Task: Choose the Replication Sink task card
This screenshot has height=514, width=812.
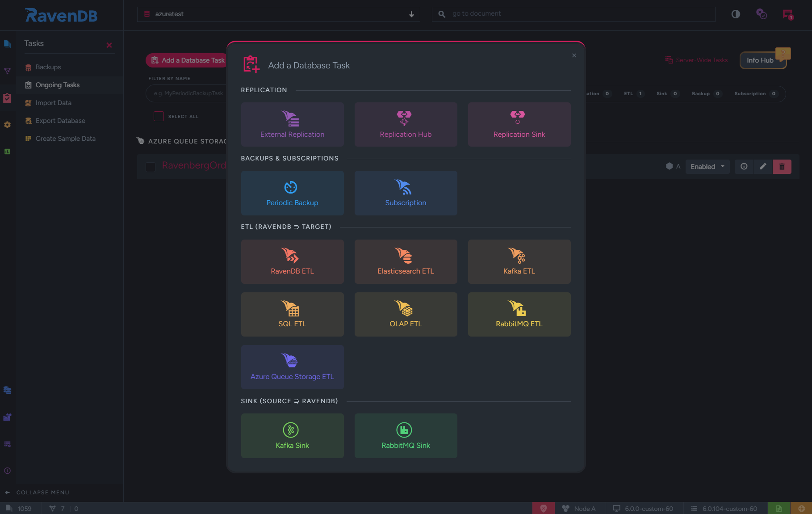Action: (519, 125)
